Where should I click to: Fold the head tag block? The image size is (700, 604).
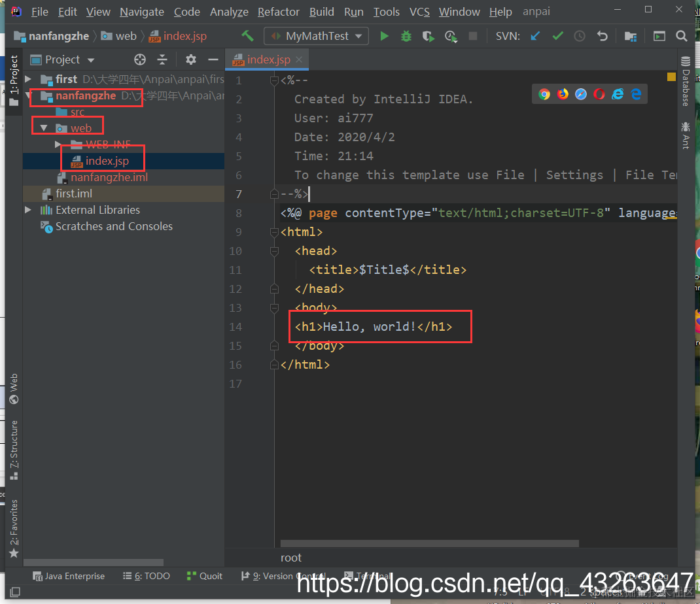pyautogui.click(x=274, y=251)
